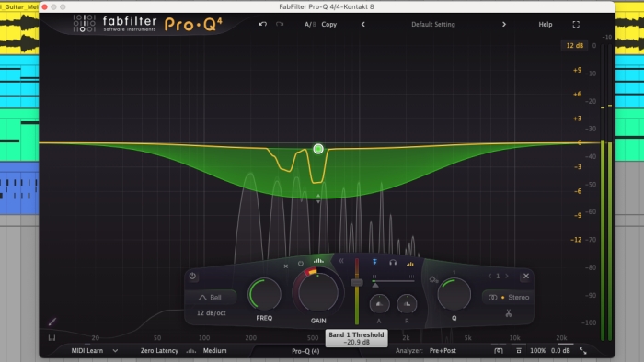Open the Default Setting preset menu
The width and height of the screenshot is (644, 362).
tap(433, 25)
